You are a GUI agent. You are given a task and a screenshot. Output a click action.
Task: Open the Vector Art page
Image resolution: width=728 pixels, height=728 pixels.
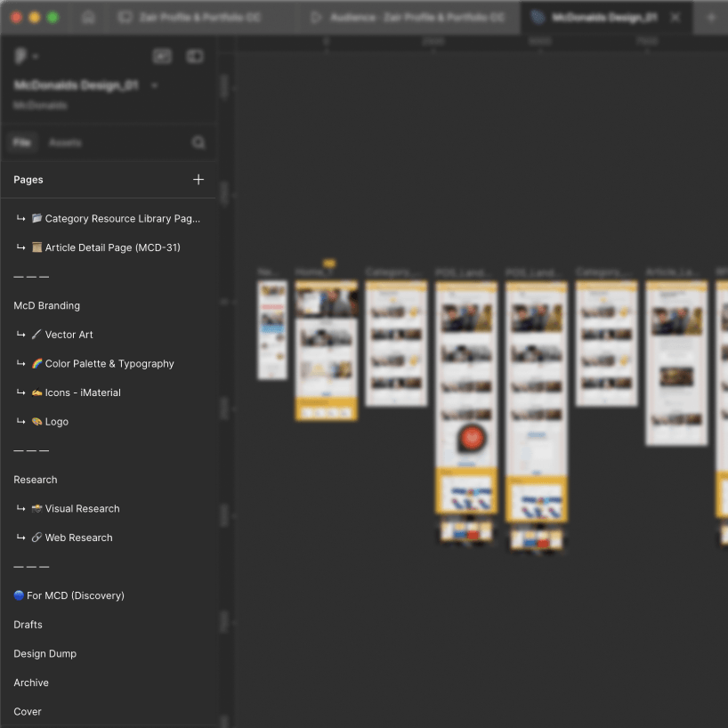[x=109, y=335]
